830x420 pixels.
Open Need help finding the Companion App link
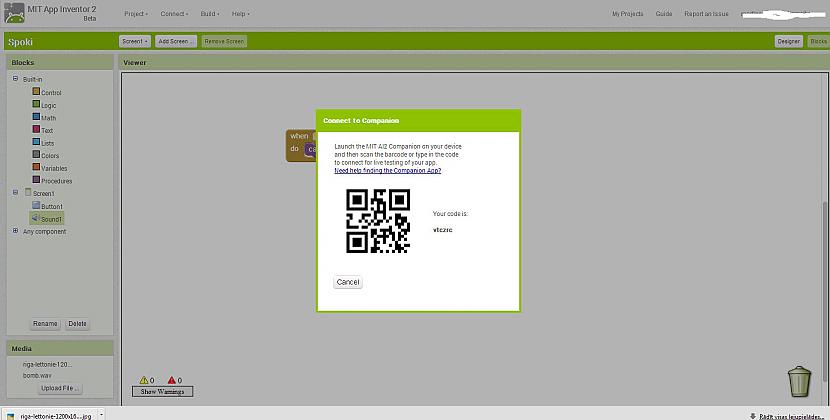(x=387, y=171)
